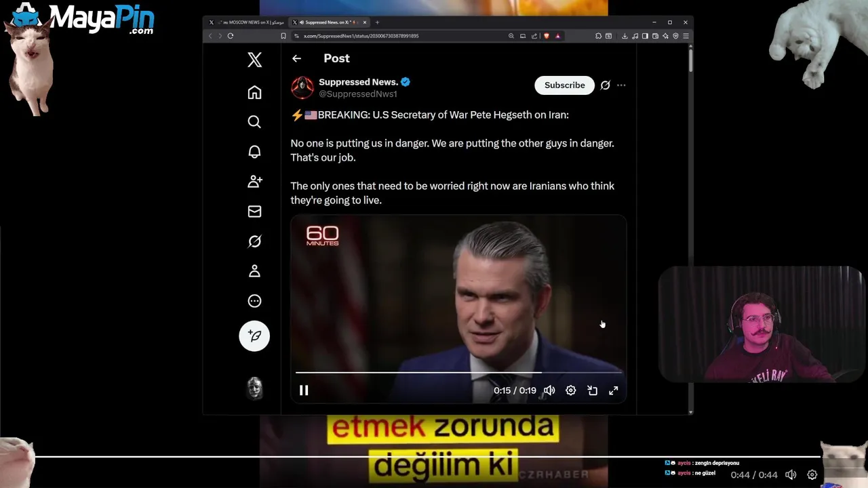This screenshot has width=868, height=488.
Task: Click the 0:15 / 0:19 video time
Action: (x=515, y=390)
